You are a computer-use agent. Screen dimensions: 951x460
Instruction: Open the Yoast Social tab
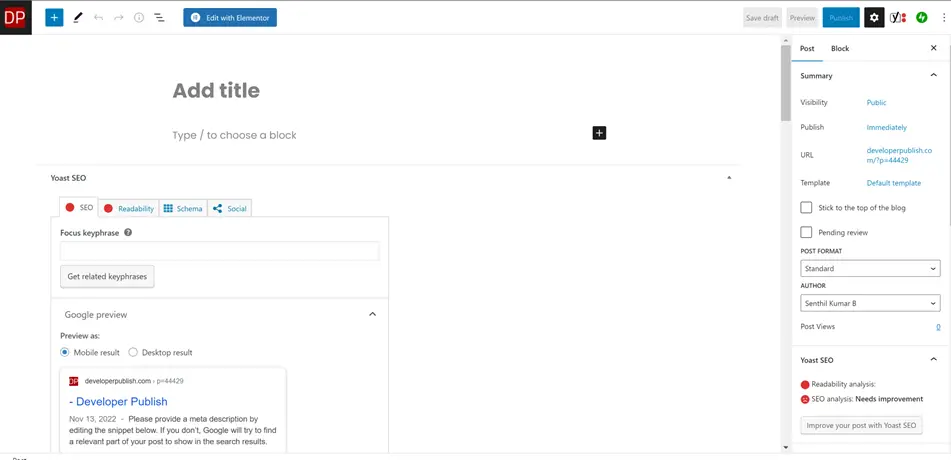[x=230, y=208]
